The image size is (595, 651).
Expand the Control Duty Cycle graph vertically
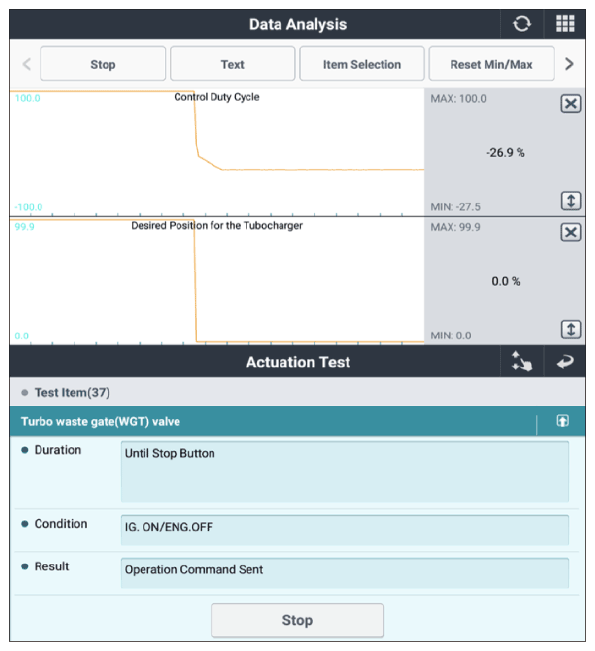[571, 201]
